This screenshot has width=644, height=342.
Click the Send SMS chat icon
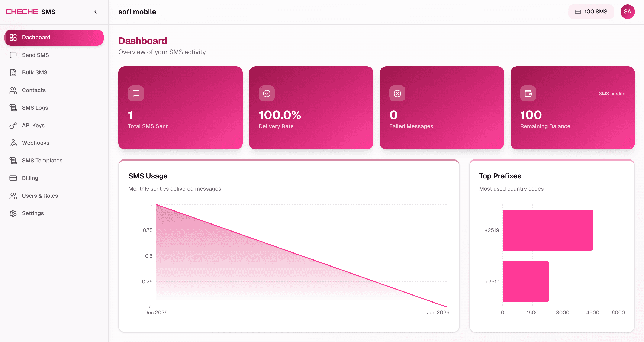pyautogui.click(x=13, y=55)
